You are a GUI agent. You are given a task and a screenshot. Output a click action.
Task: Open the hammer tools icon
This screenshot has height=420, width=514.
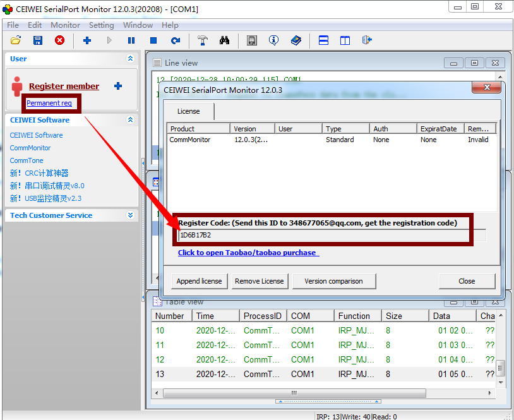[203, 40]
